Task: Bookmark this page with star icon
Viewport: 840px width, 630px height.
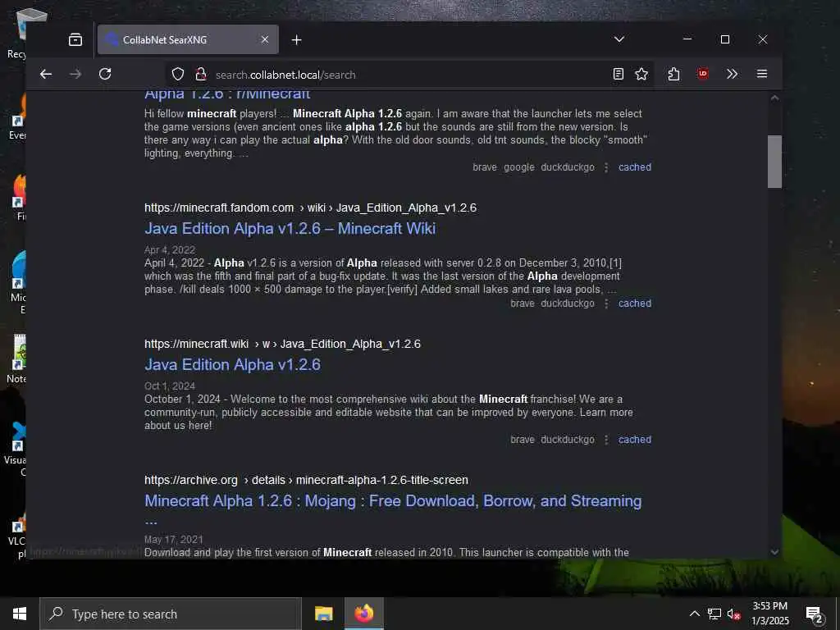Action: (x=641, y=75)
